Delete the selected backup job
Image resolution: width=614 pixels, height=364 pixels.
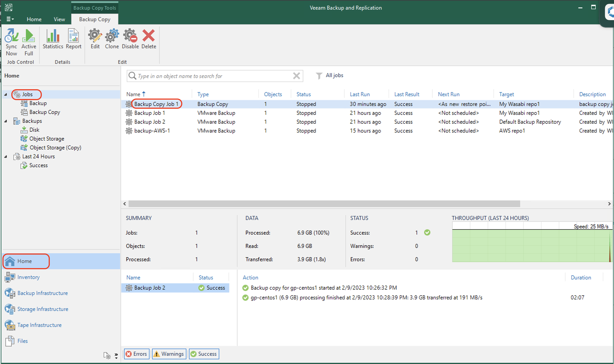[149, 39]
